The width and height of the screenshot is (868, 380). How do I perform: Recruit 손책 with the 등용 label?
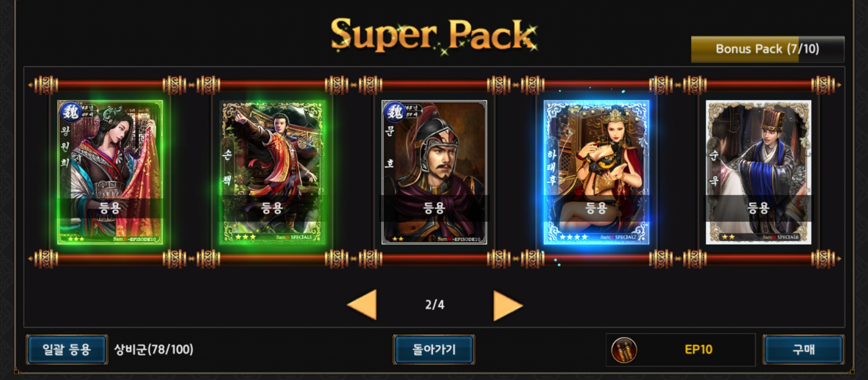[x=272, y=208]
